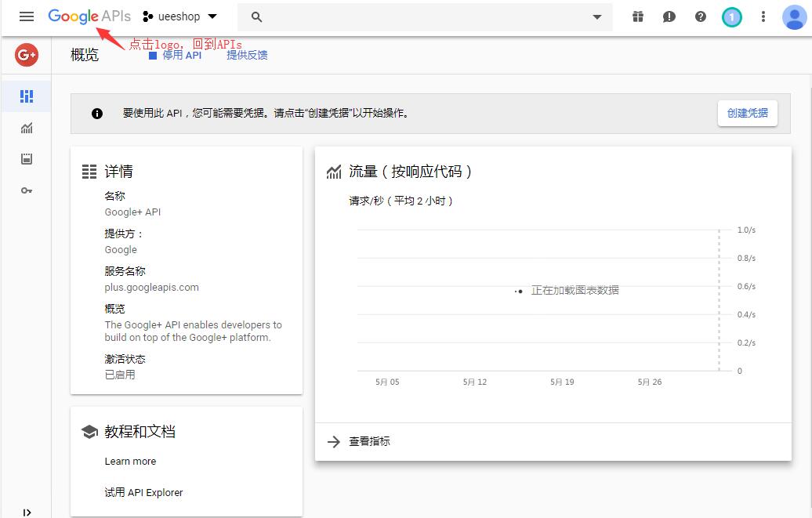Select the dashboard overview sidebar icon
Image resolution: width=812 pixels, height=518 pixels.
point(27,96)
